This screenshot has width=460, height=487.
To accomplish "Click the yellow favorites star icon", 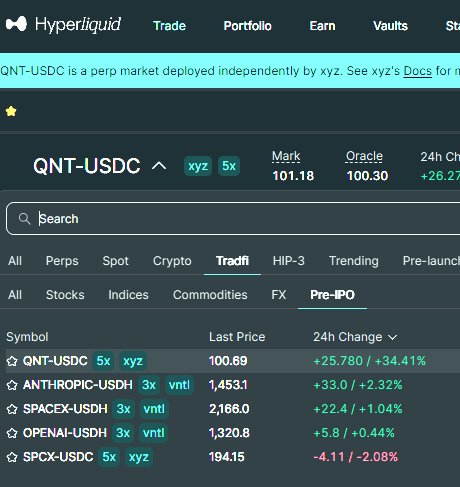I will tap(11, 111).
